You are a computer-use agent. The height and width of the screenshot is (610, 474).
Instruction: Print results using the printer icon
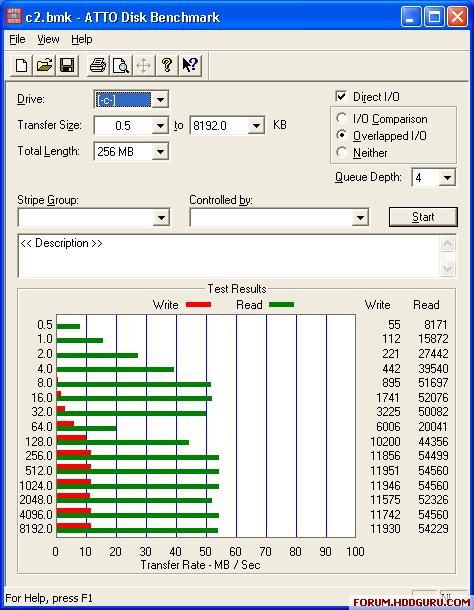point(98,65)
